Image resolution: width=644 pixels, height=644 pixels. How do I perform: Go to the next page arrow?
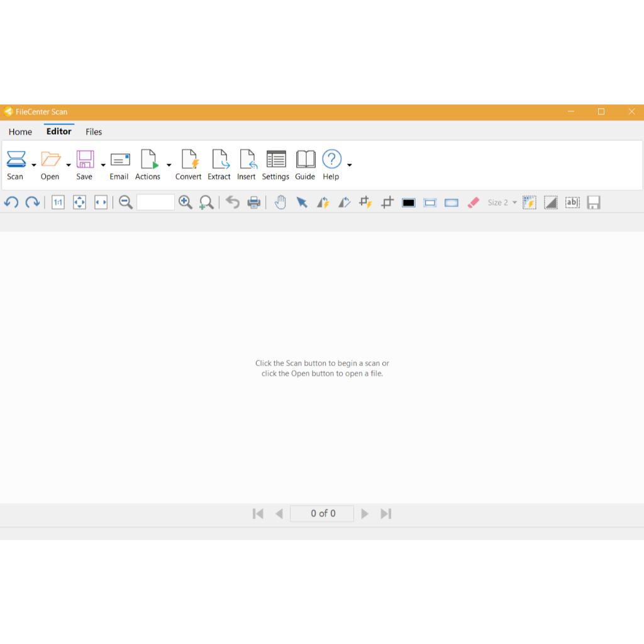[x=365, y=514]
